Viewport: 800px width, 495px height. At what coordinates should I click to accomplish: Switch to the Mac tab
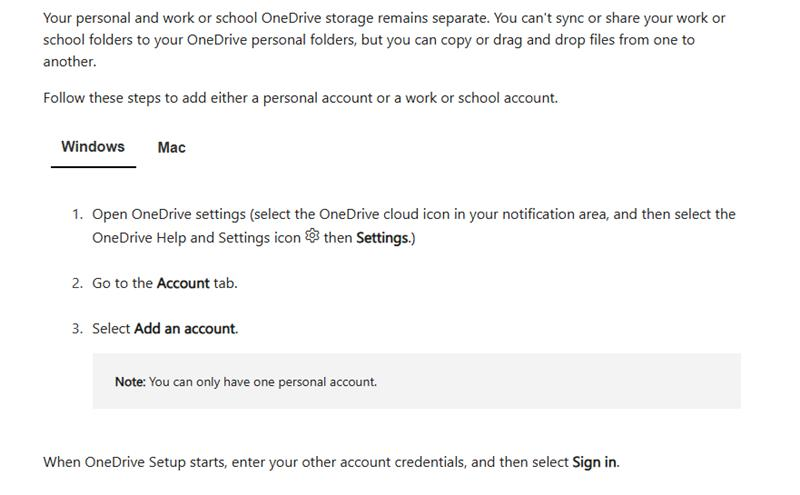pos(171,147)
